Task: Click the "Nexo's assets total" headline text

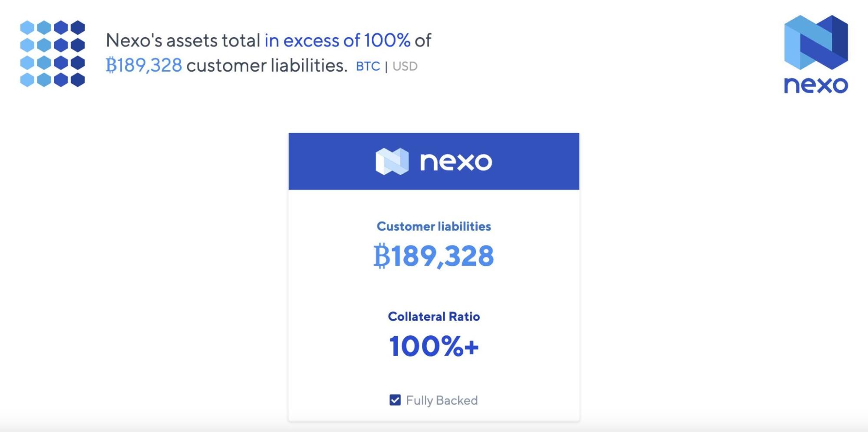Action: 183,41
